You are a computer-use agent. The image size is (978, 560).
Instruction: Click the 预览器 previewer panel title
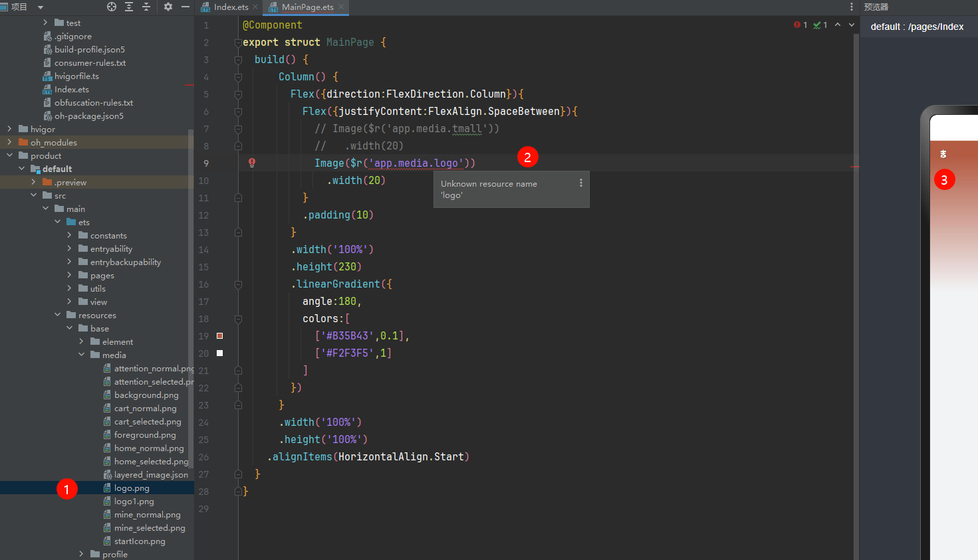(x=876, y=7)
